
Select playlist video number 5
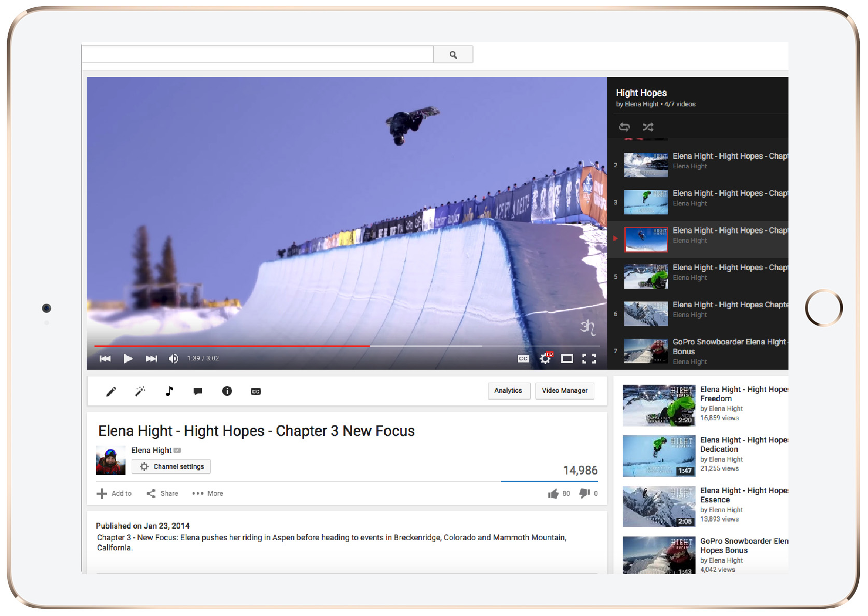point(698,277)
